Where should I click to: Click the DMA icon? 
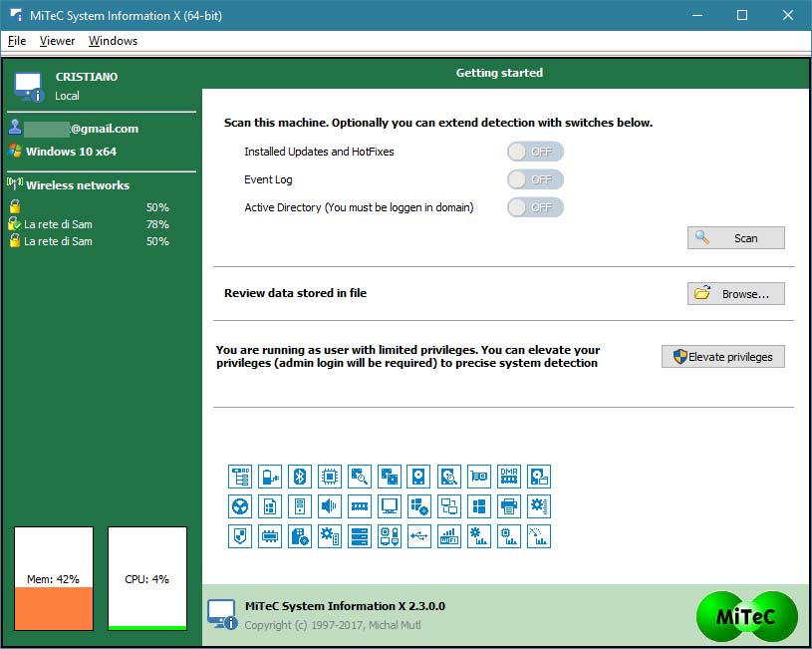(x=509, y=477)
